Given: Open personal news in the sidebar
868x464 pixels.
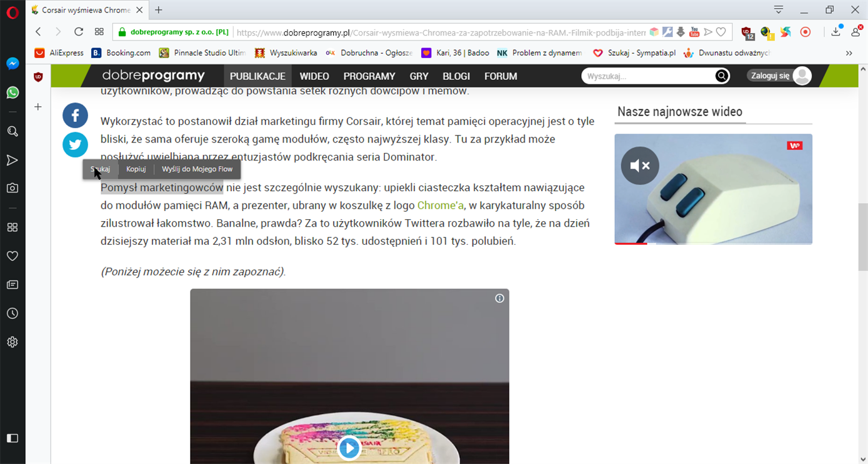Looking at the screenshot, I should [x=12, y=285].
